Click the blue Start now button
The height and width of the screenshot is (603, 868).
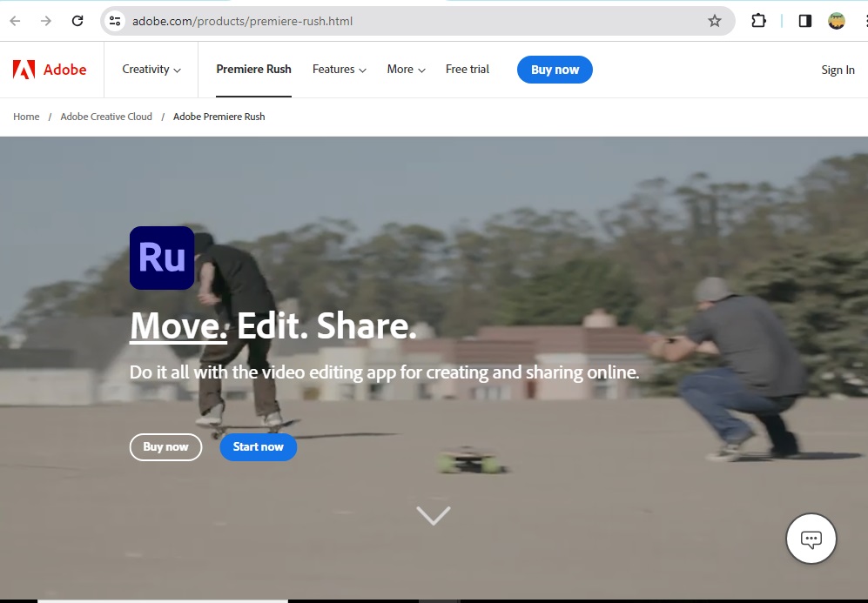click(x=258, y=447)
